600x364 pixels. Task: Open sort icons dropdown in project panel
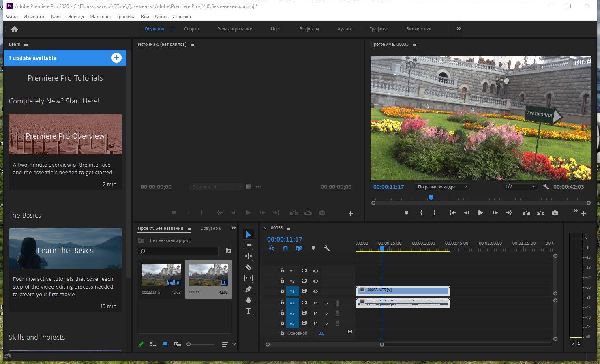coord(228,344)
